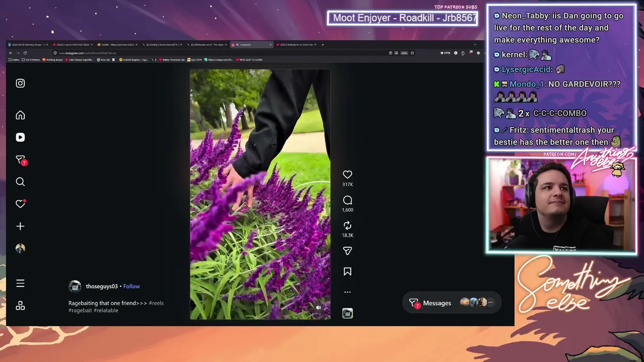Open the profile avatar in the sidebar
Image resolution: width=644 pixels, height=362 pixels.
[20, 248]
